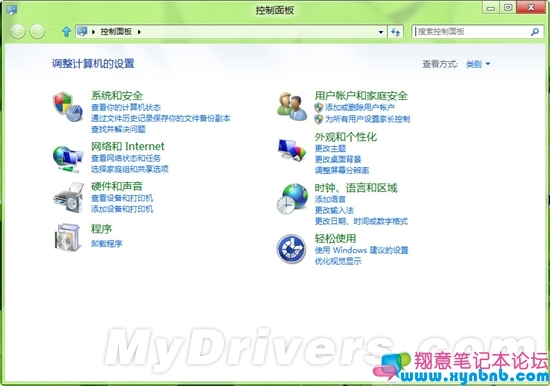This screenshot has width=550, height=386.
Task: Click the search magnifier icon
Action: (535, 32)
